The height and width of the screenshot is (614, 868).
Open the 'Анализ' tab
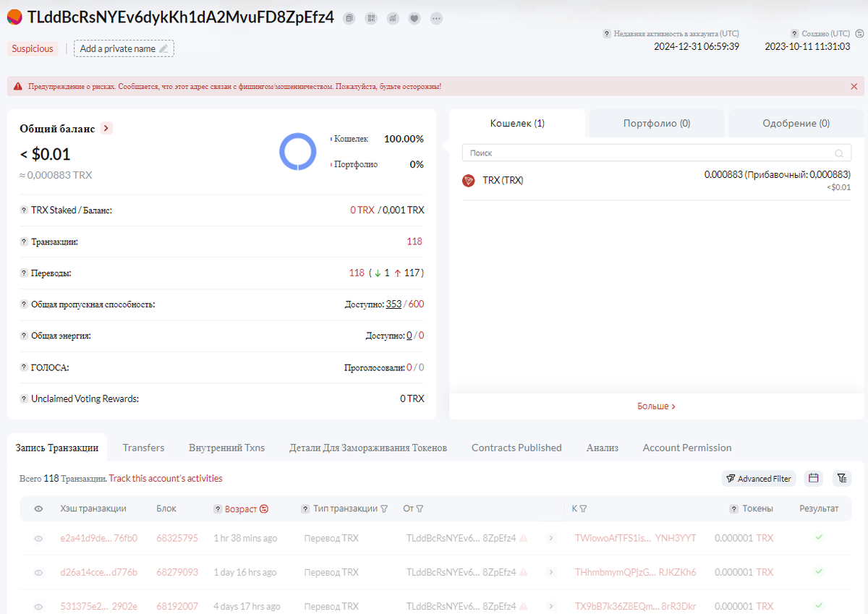click(603, 448)
